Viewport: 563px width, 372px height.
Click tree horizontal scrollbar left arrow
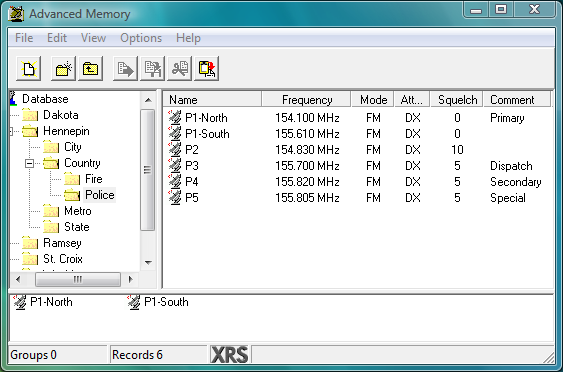[x=18, y=279]
